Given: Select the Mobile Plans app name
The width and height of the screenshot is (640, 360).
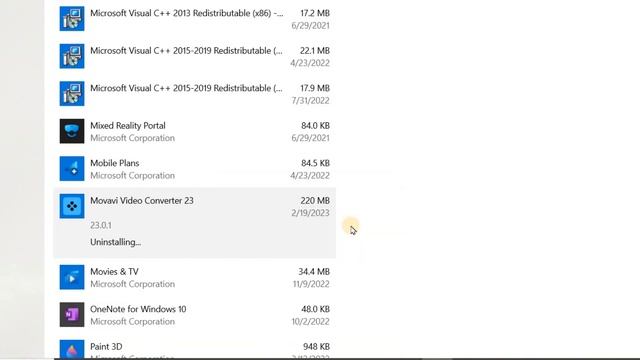Looking at the screenshot, I should 115,163.
